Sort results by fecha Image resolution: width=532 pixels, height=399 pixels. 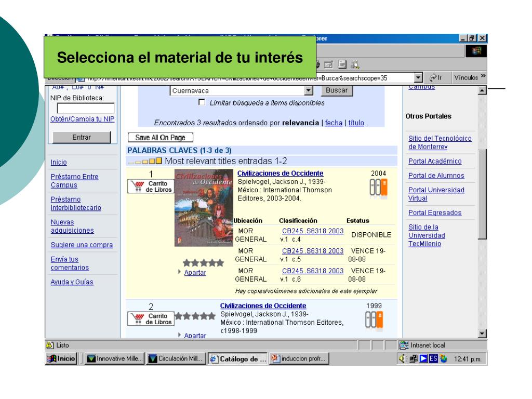click(334, 123)
